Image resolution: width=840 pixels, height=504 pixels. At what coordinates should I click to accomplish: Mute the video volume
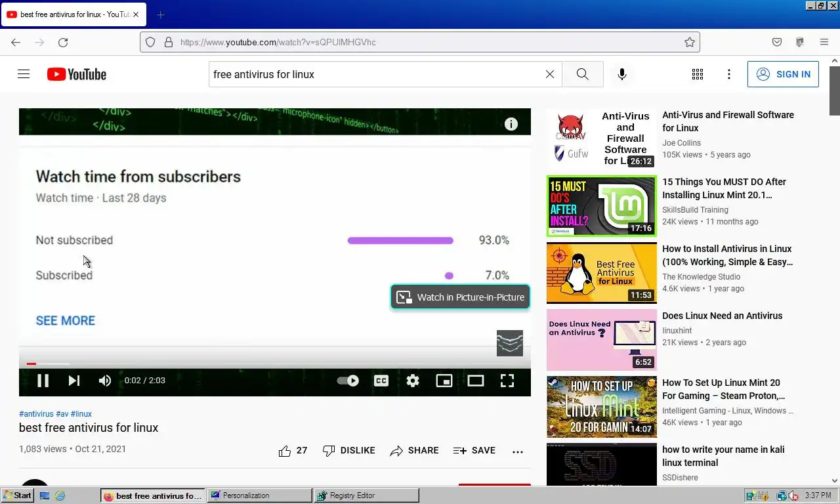[x=105, y=381]
